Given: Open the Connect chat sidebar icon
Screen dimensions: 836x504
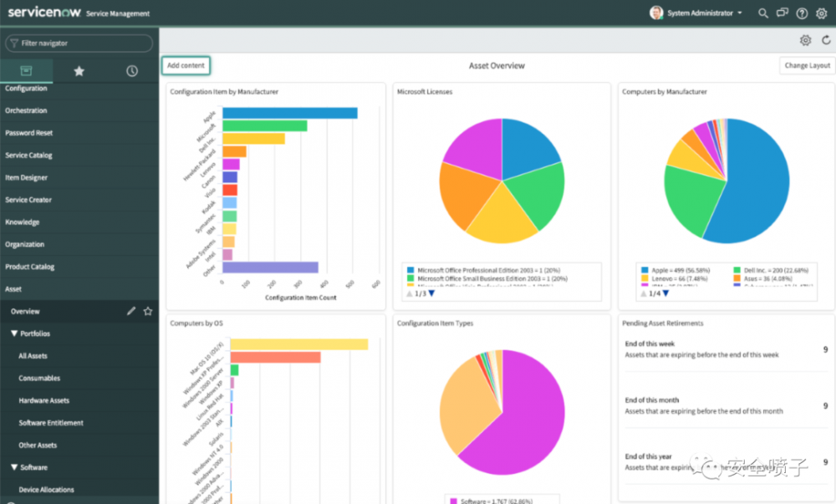Looking at the screenshot, I should pyautogui.click(x=782, y=13).
